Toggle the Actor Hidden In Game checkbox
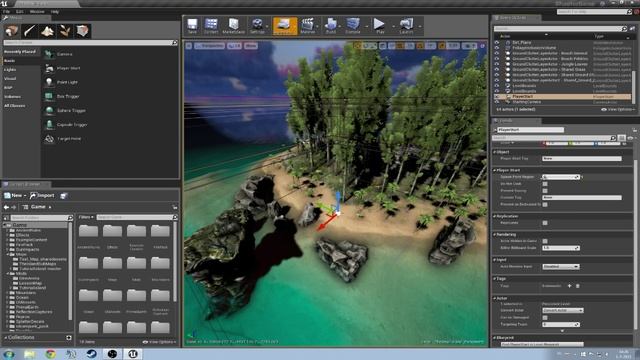The image size is (640, 360). pos(545,241)
